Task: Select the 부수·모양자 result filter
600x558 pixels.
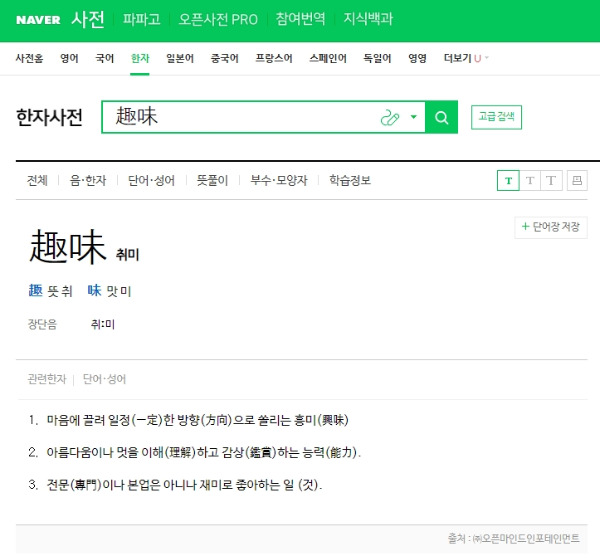Action: point(279,180)
